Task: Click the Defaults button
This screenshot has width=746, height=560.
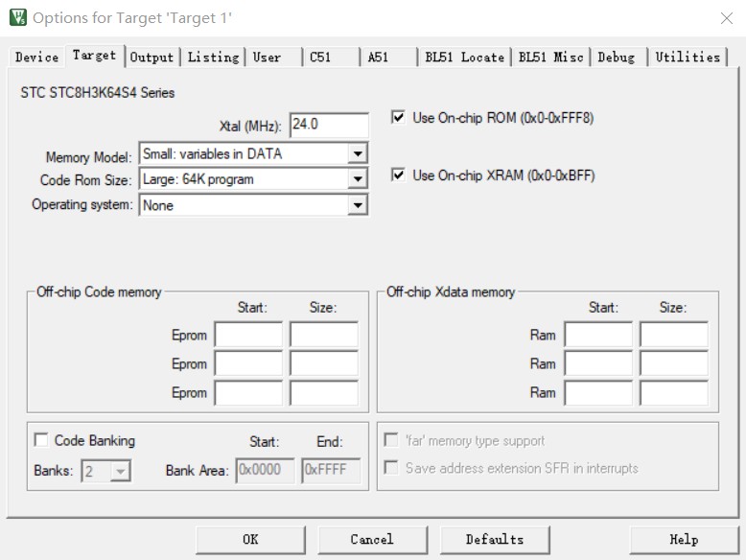Action: pyautogui.click(x=495, y=539)
